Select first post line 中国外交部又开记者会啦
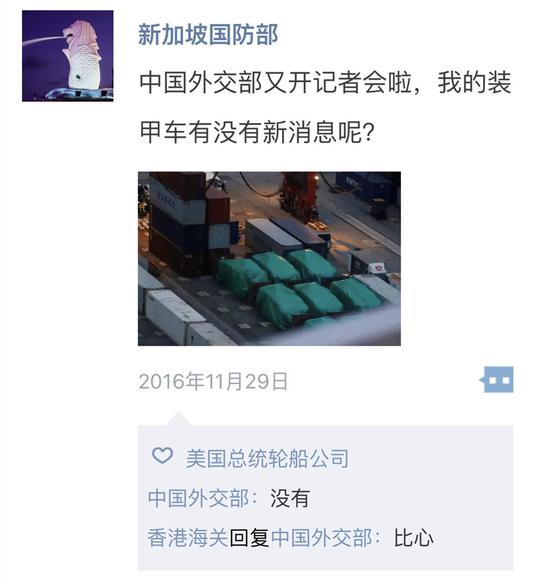Screen dimensions: 550x584 click(276, 82)
